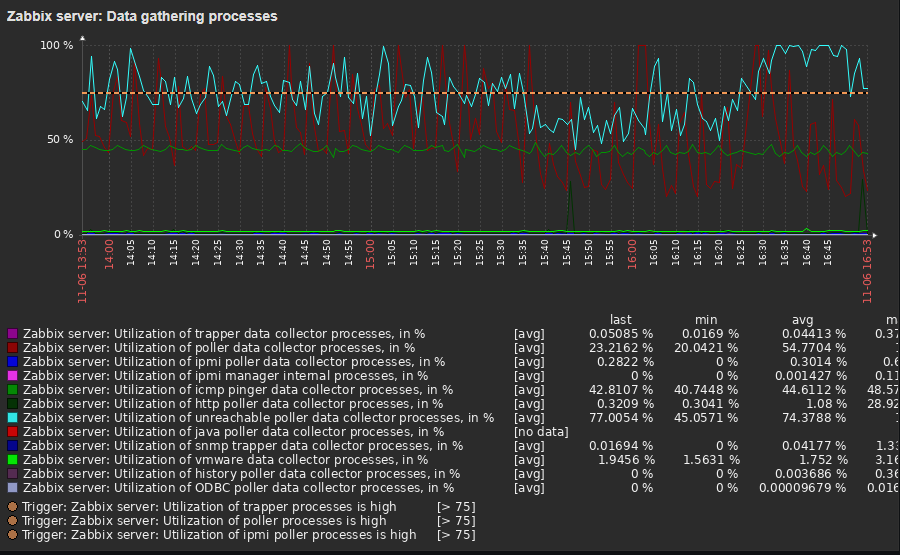Click the 'poller data collector processes' legend label
Viewport: 900px width, 555px height.
tap(219, 348)
